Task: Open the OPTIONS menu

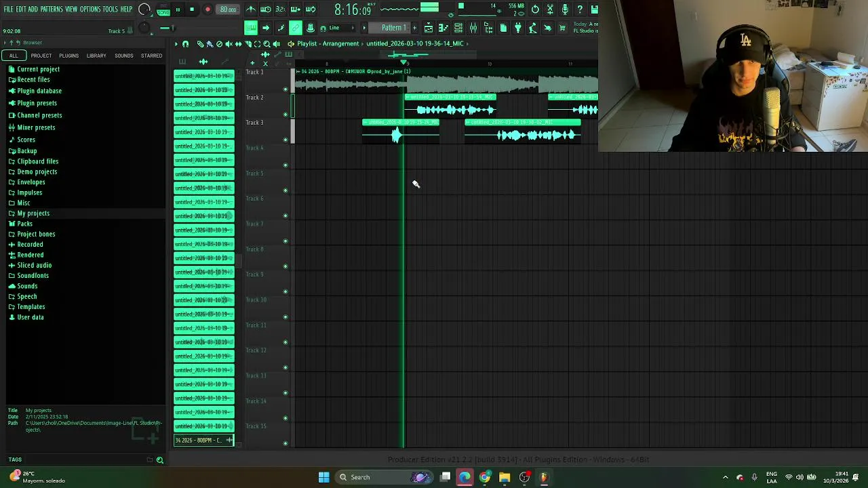Action: [x=90, y=9]
